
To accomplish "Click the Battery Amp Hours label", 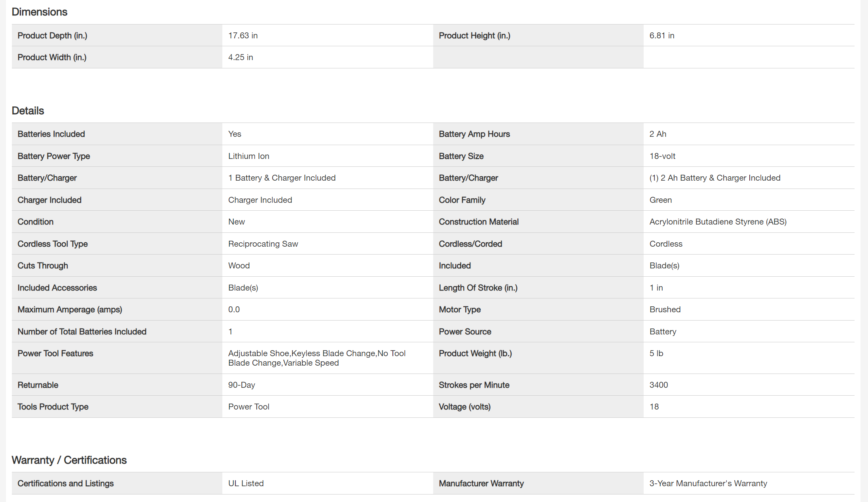I will (474, 134).
